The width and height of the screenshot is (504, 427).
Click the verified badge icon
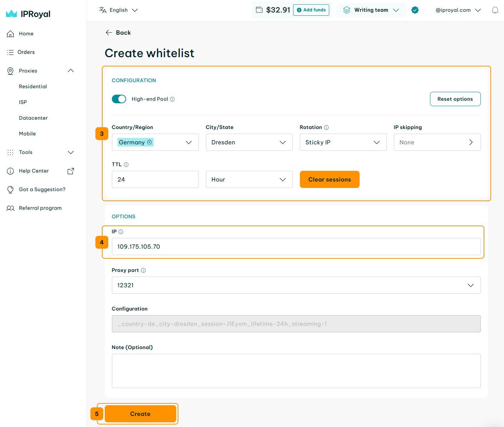click(x=415, y=10)
